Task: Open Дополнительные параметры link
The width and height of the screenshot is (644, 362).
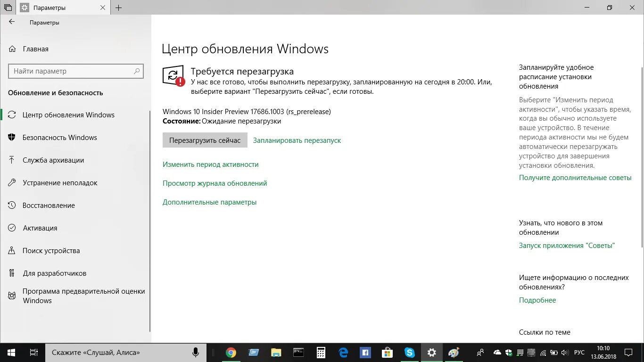Action: (210, 202)
